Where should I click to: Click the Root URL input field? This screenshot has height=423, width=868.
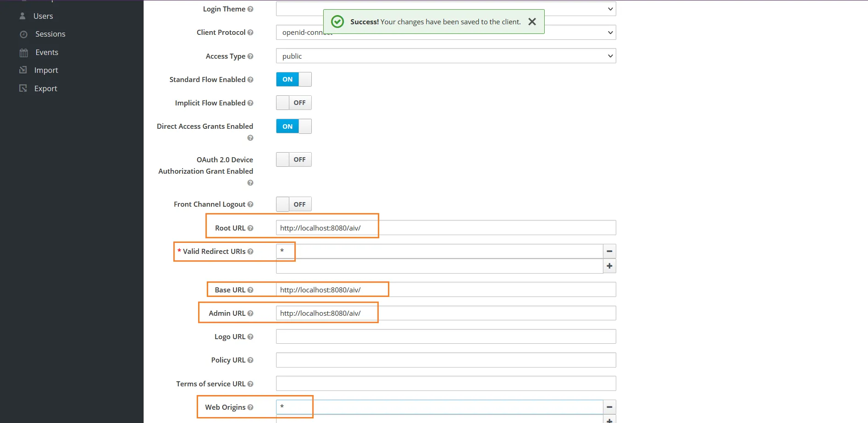click(x=446, y=228)
